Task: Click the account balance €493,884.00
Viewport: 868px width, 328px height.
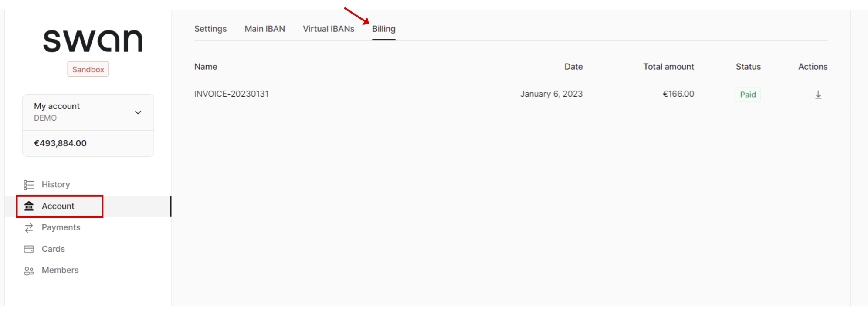Action: pos(60,143)
